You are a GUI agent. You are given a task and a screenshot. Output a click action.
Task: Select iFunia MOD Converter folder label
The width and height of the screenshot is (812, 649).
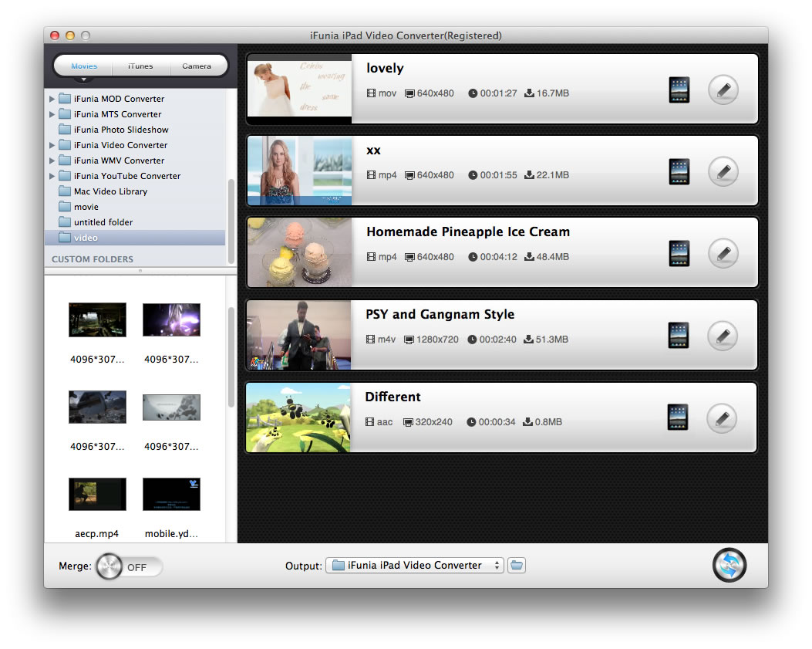coord(119,99)
